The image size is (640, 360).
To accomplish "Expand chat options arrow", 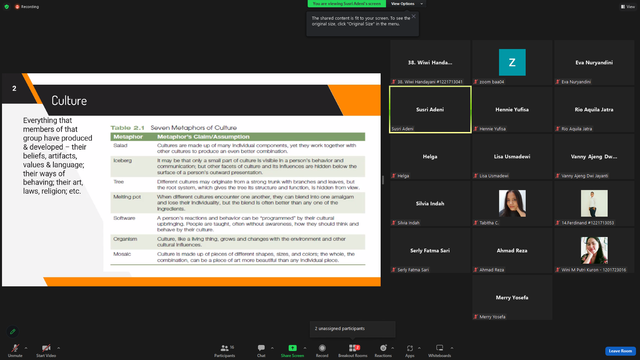I will pyautogui.click(x=272, y=348).
